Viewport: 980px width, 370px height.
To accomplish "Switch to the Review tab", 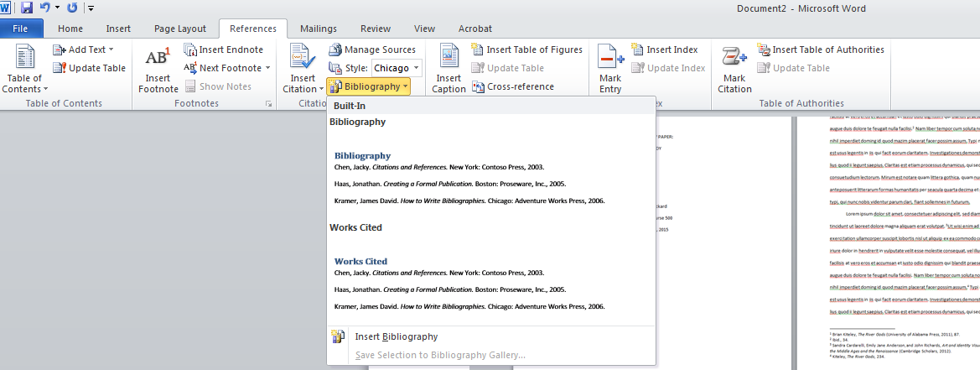I will 375,29.
